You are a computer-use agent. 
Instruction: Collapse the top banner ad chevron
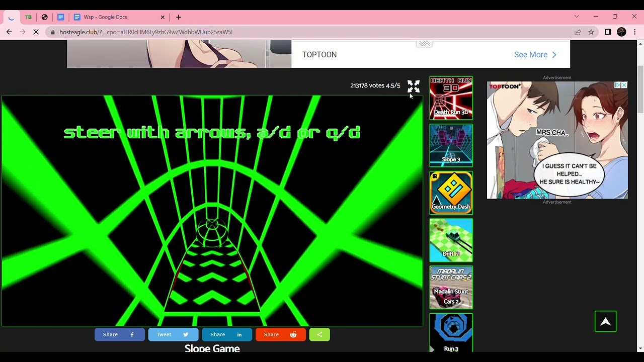[425, 44]
